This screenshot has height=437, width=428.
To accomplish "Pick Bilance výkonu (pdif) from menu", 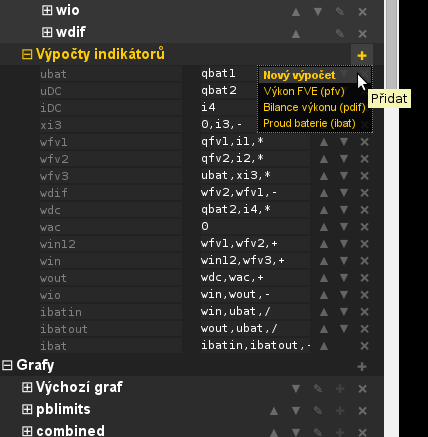I will pyautogui.click(x=314, y=107).
